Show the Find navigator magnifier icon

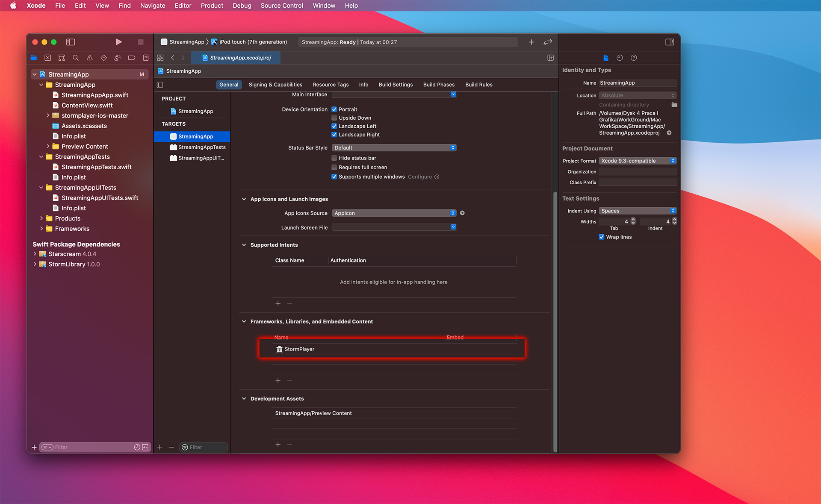click(76, 58)
